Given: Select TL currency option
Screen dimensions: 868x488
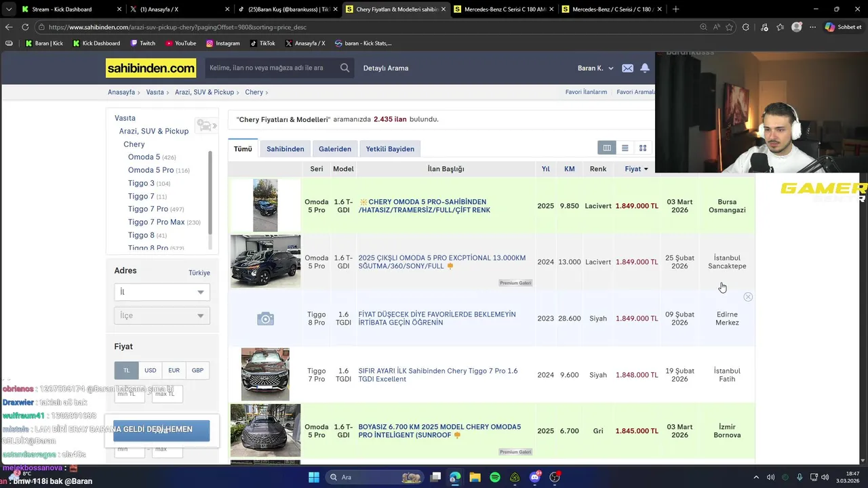Looking at the screenshot, I should click(x=126, y=370).
